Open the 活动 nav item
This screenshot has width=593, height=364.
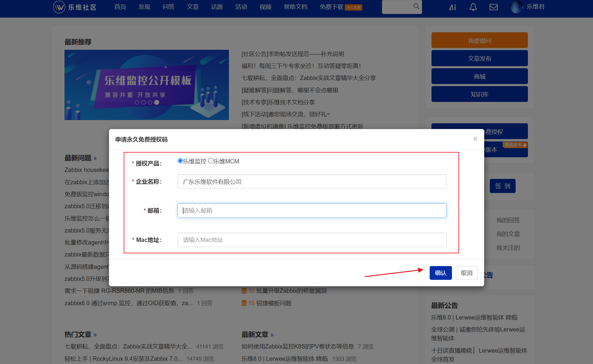coord(241,7)
